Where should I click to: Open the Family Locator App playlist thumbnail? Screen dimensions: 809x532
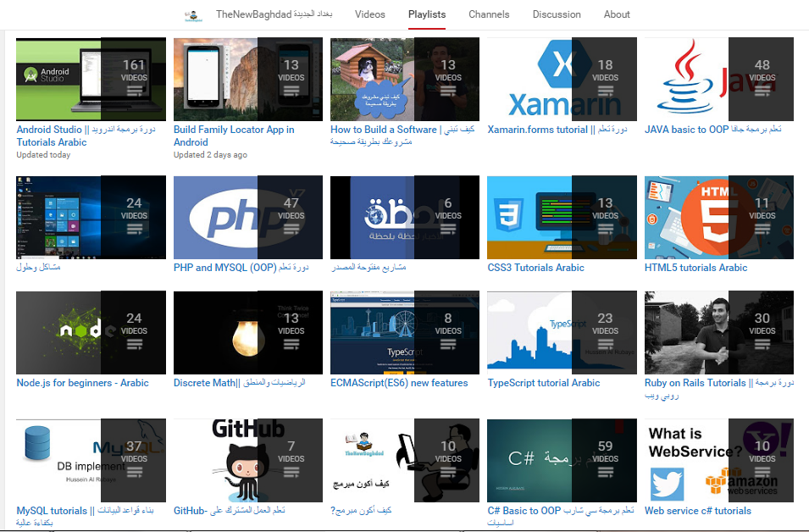coord(248,79)
